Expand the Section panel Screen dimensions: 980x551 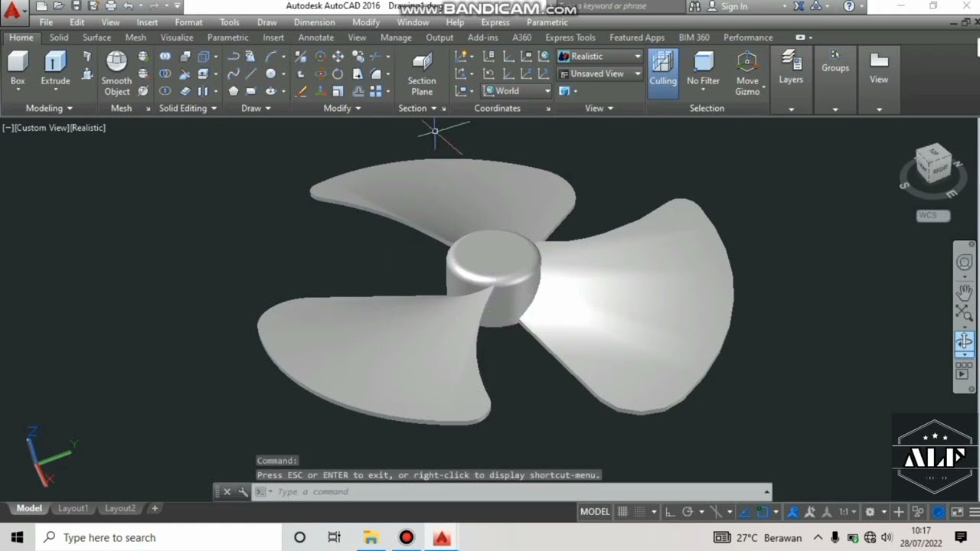417,109
